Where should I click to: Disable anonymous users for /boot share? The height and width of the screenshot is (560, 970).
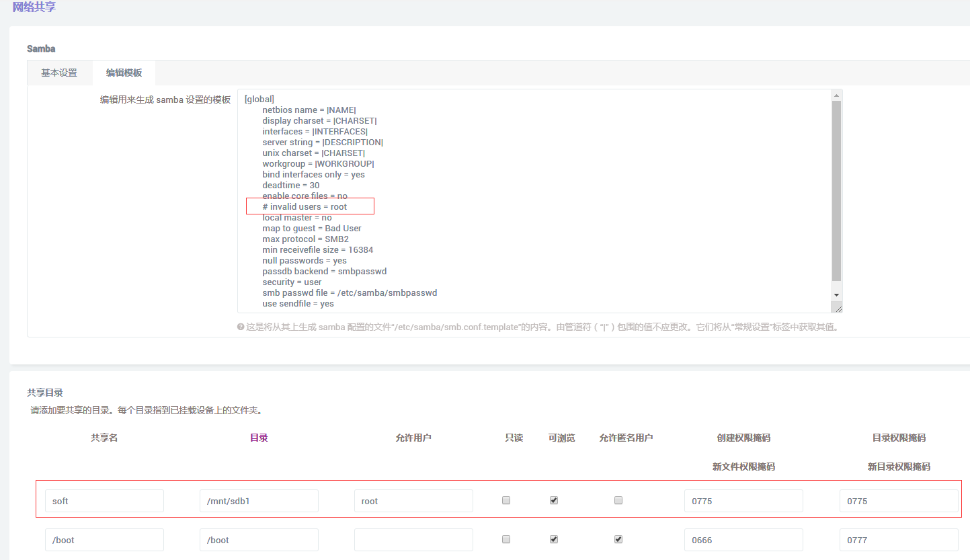618,539
